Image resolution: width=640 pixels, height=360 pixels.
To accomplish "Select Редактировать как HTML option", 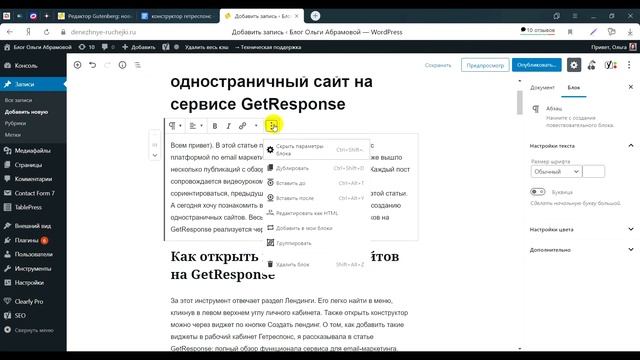I will click(316, 213).
